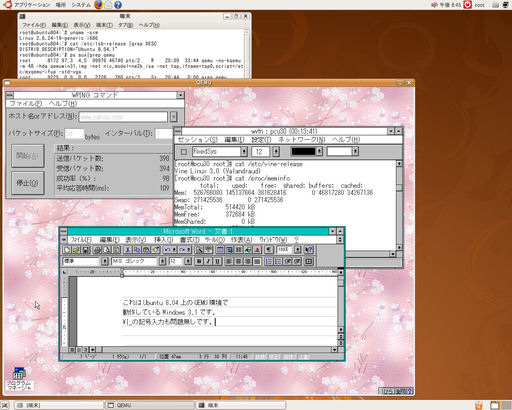Insert a table using Word's table icon

point(220,250)
